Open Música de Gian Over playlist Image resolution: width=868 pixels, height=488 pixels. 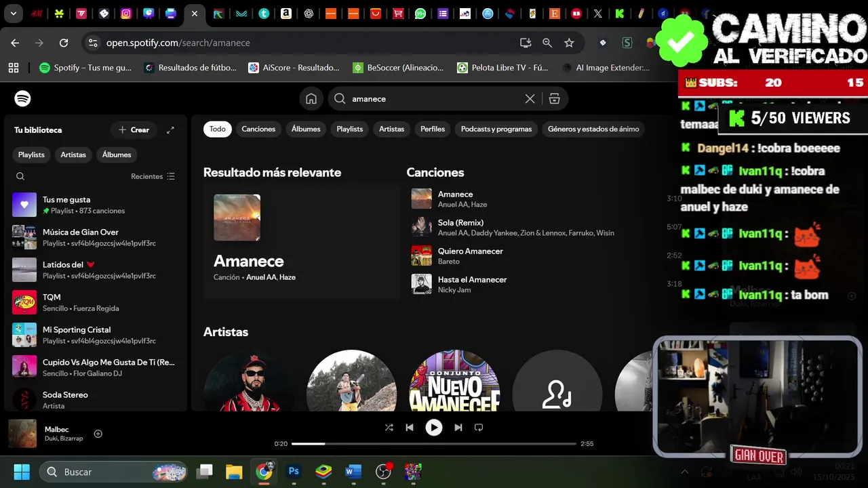[x=95, y=237]
